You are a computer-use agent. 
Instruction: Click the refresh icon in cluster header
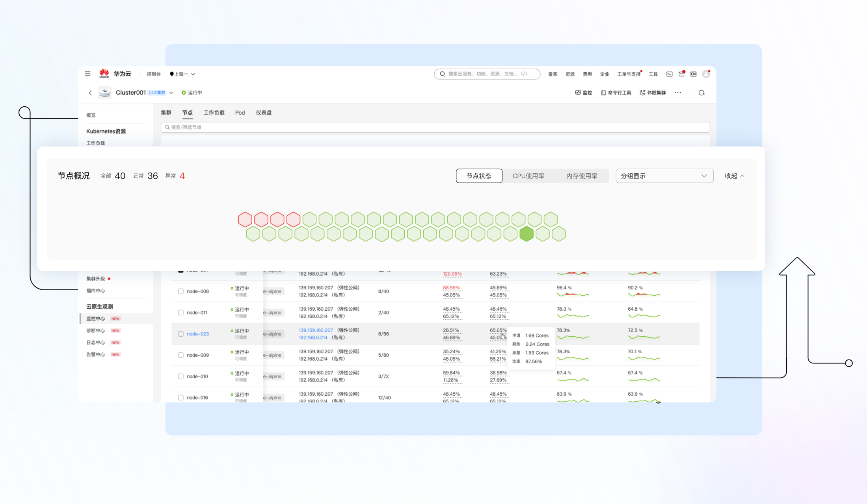tap(701, 93)
